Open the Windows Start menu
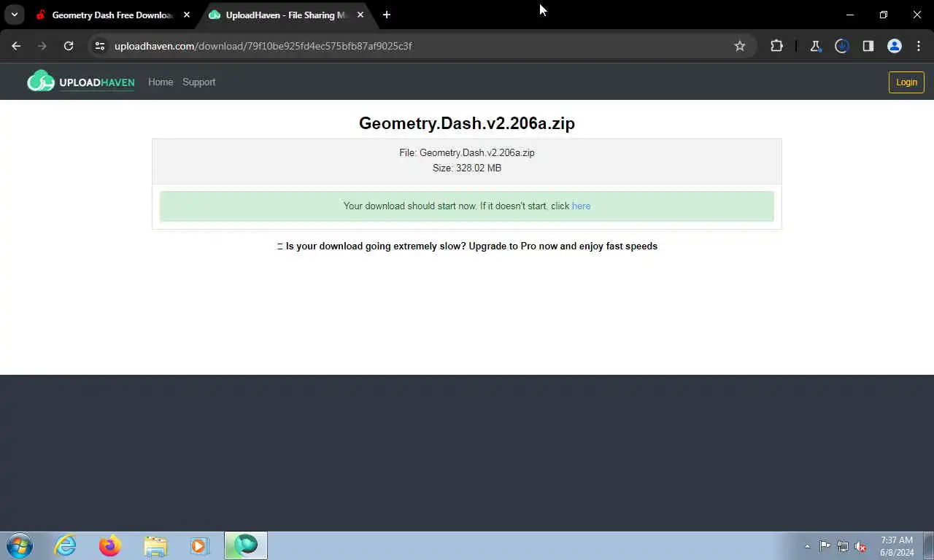Image resolution: width=934 pixels, height=560 pixels. click(19, 545)
